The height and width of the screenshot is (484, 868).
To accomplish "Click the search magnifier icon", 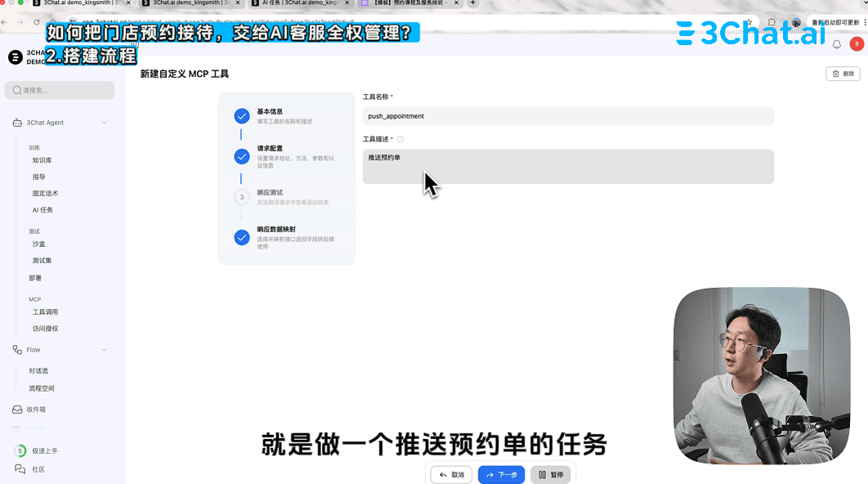I will coord(17,90).
